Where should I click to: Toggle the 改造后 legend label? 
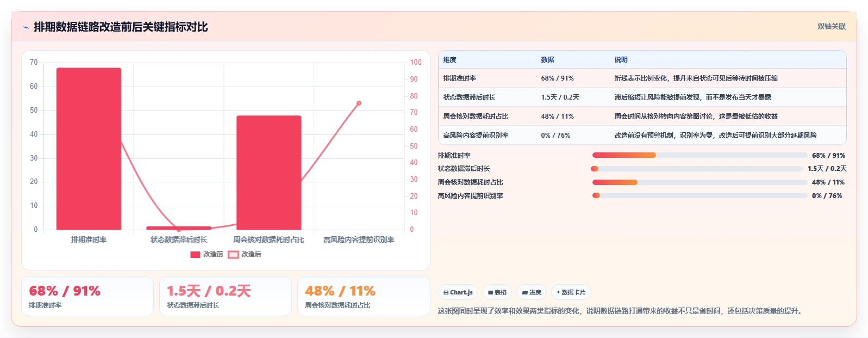point(251,254)
